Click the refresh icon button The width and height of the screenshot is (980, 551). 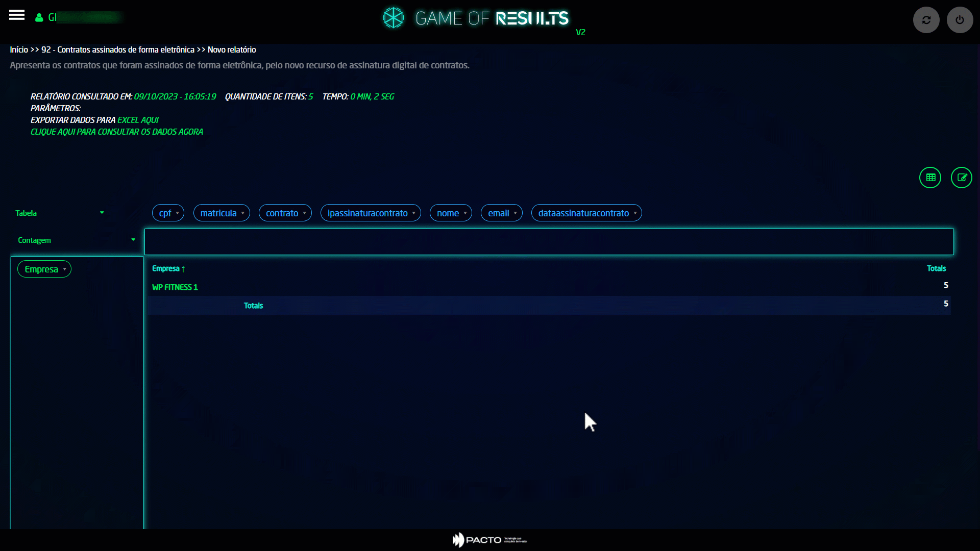(x=926, y=20)
